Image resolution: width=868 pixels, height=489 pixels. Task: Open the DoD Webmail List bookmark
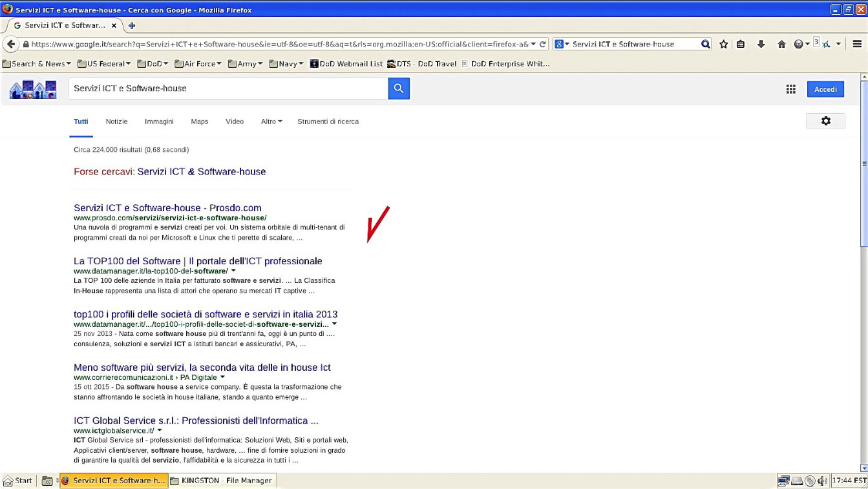(x=346, y=63)
